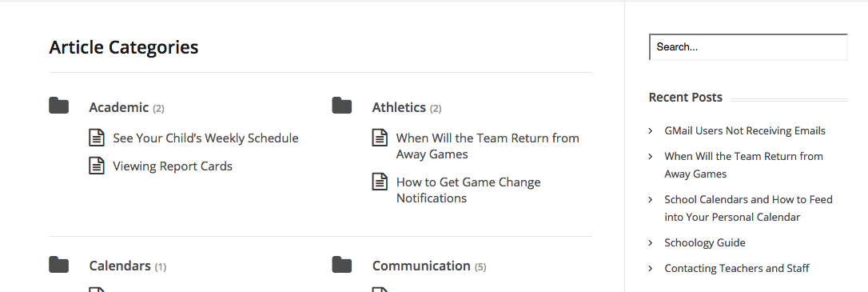Click chevron beside Schoology Guide recent post
Screen dimensions: 868x292
coord(651,242)
